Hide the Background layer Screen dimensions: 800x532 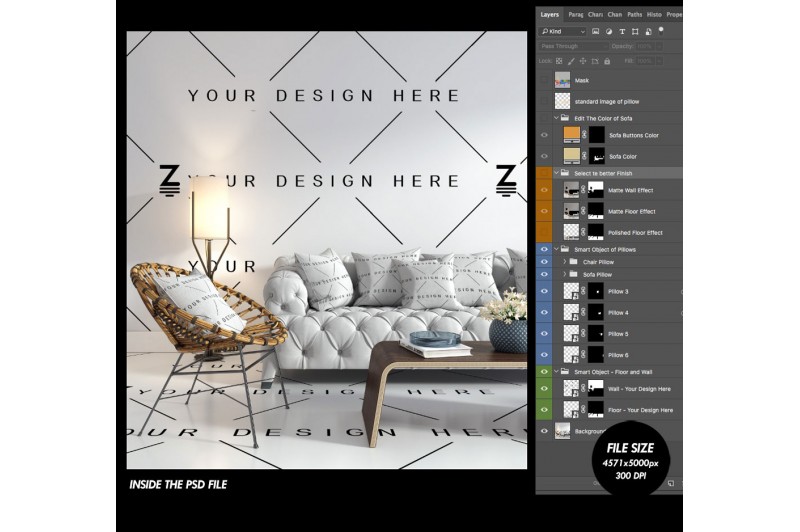(x=545, y=431)
